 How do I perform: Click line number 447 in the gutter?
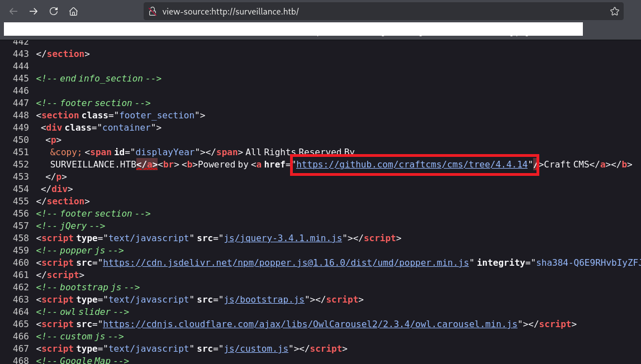(x=20, y=103)
